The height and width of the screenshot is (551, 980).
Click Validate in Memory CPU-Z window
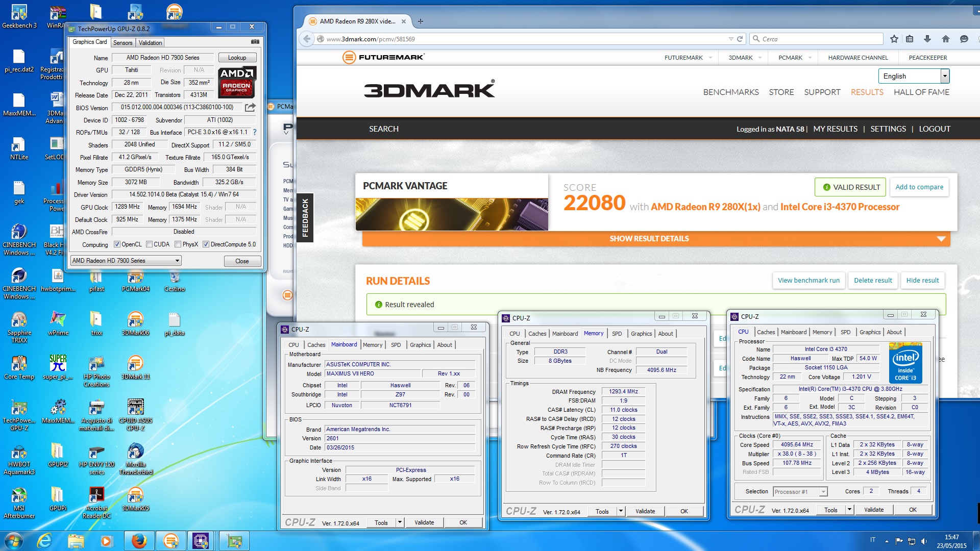[645, 511]
